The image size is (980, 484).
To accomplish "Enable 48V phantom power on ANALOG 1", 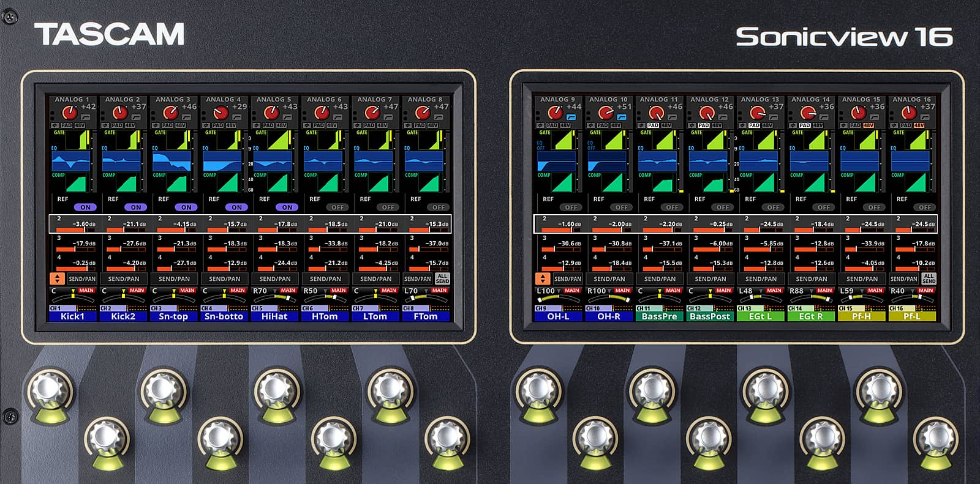I will pyautogui.click(x=78, y=125).
